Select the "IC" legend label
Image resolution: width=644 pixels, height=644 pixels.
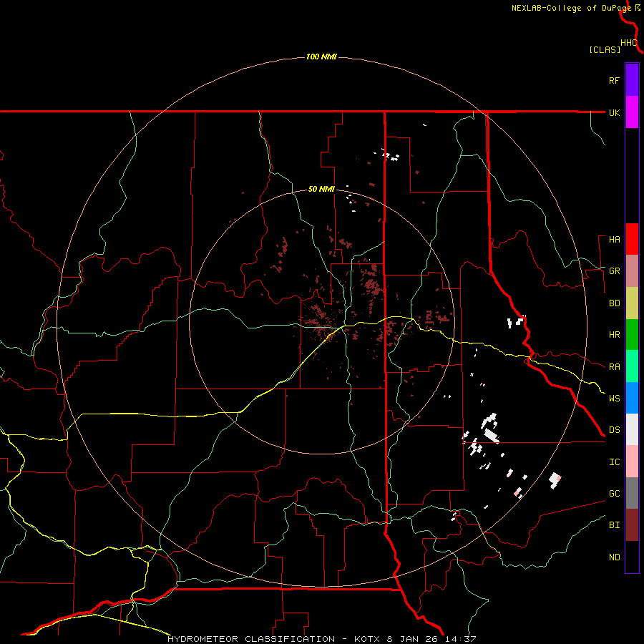[x=614, y=462]
